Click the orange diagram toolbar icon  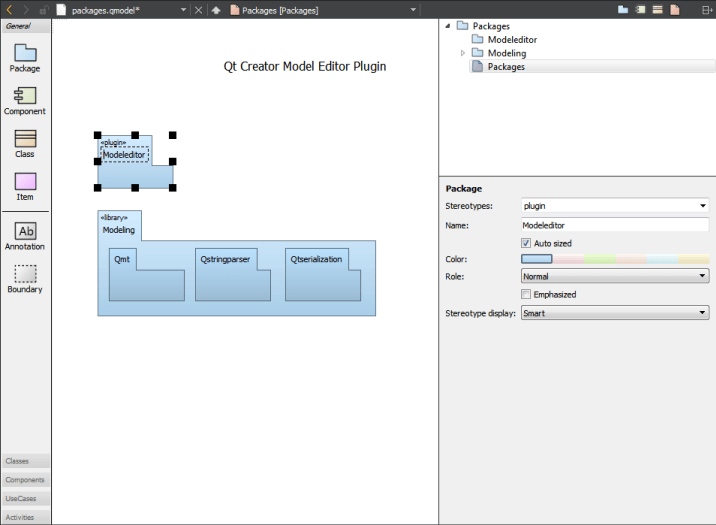click(675, 9)
